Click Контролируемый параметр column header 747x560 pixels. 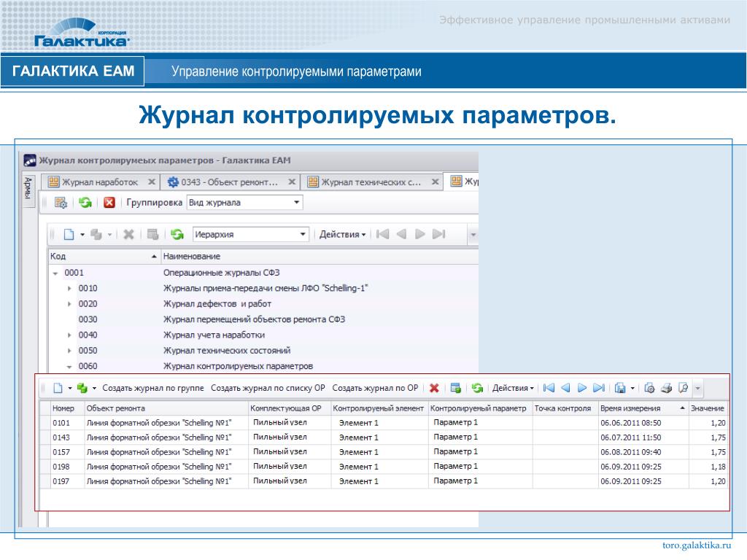pyautogui.click(x=479, y=408)
